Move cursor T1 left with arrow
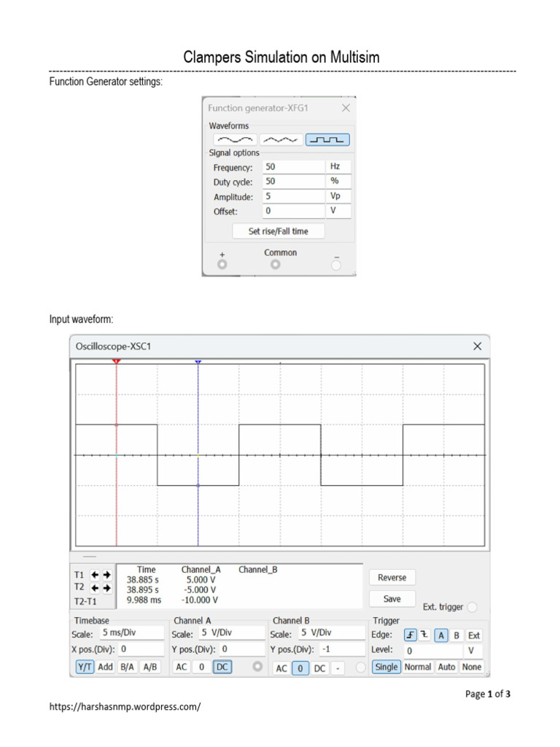Image resolution: width=560 pixels, height=747 pixels. click(95, 575)
